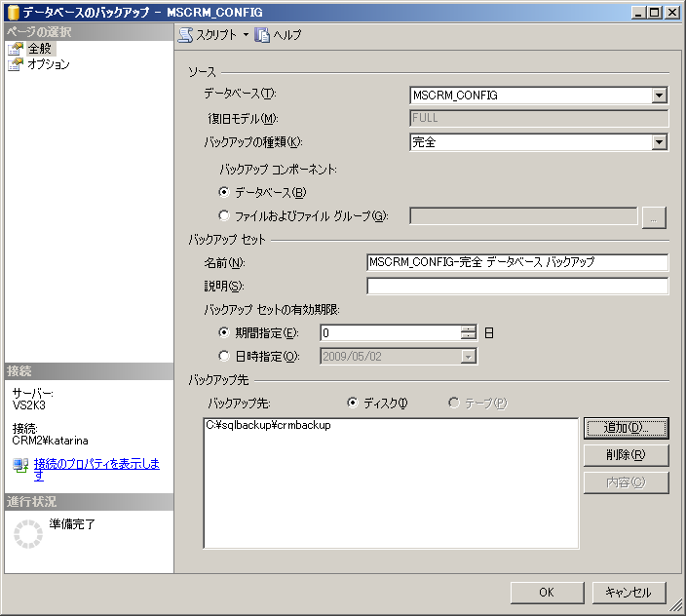
Task: Minimize the backup dialog window
Action: pyautogui.click(x=639, y=13)
